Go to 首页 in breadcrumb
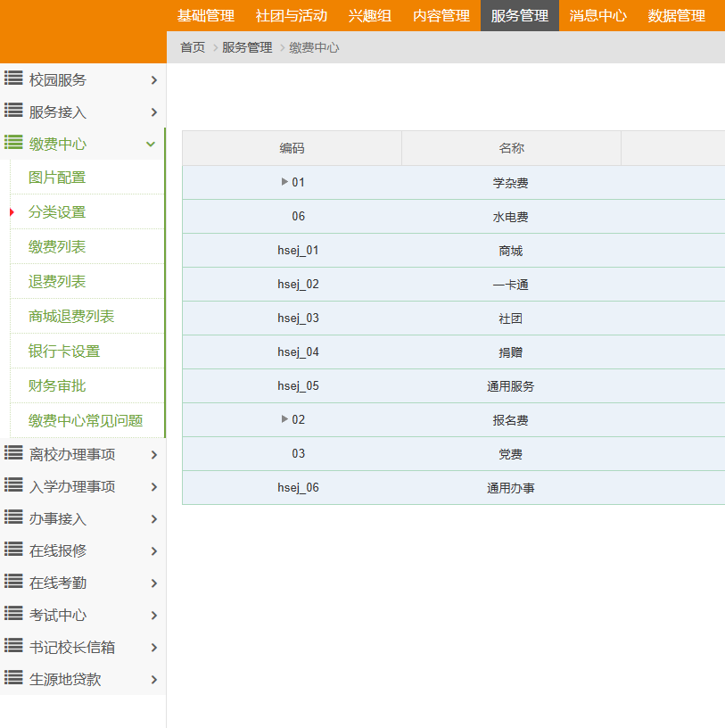 (x=193, y=47)
